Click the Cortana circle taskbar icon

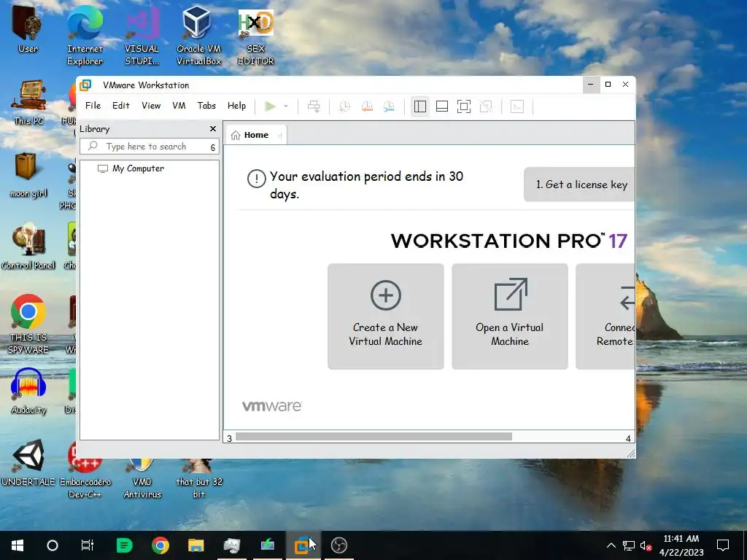53,545
